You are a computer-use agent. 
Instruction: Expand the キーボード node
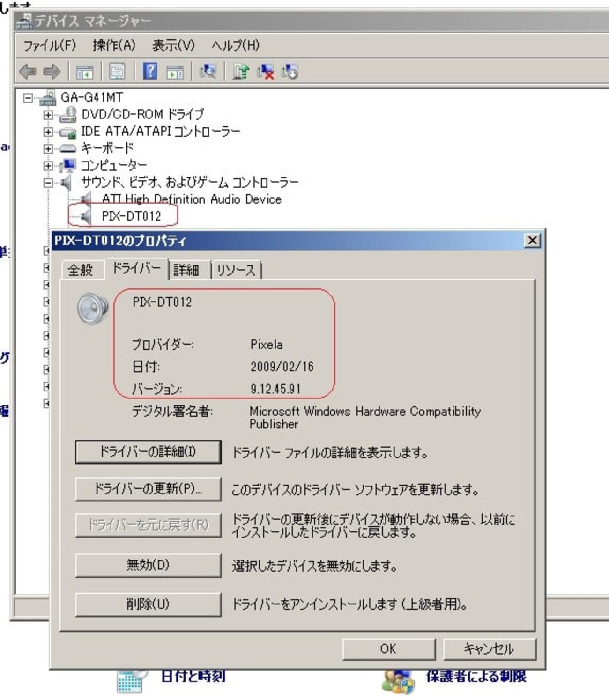click(x=48, y=148)
